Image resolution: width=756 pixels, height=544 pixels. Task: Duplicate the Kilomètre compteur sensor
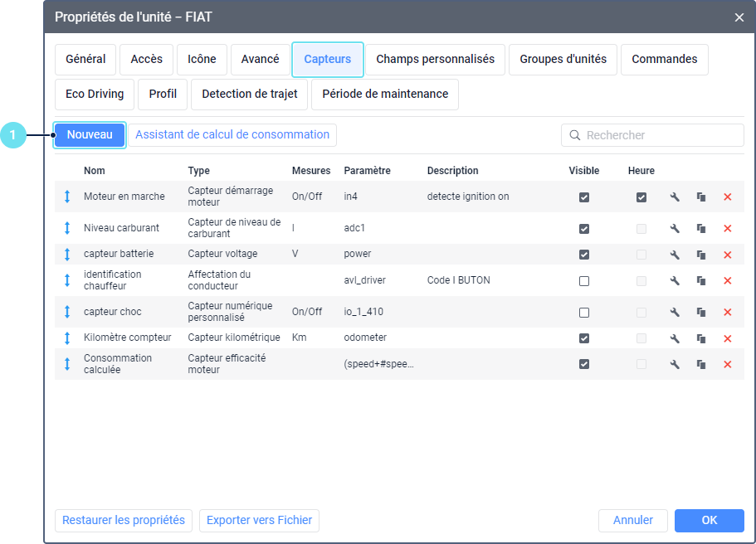pos(701,338)
